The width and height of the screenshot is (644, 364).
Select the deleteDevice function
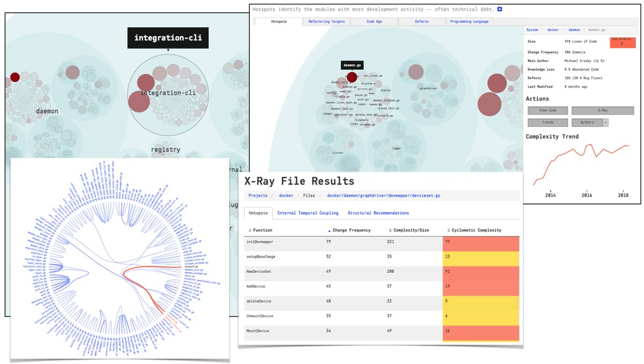(259, 301)
